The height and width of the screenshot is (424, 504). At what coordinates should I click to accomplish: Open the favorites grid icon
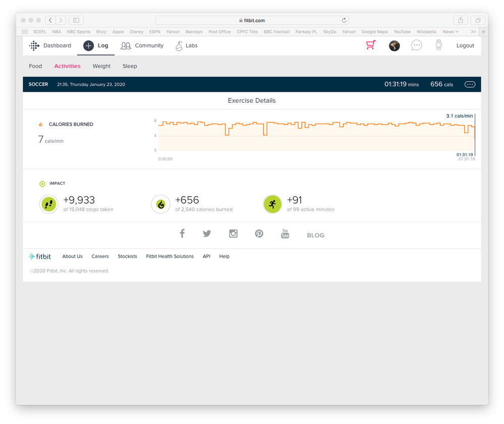point(25,32)
